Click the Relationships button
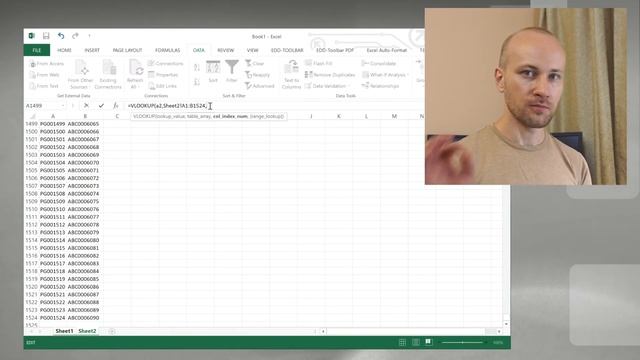Screen dimensions: 640x360 click(x=380, y=86)
